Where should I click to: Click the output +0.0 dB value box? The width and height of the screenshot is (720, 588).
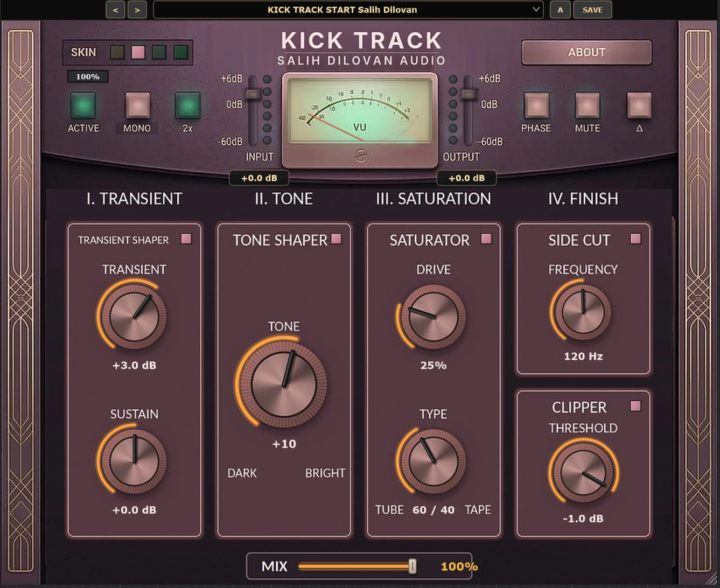pos(466,178)
